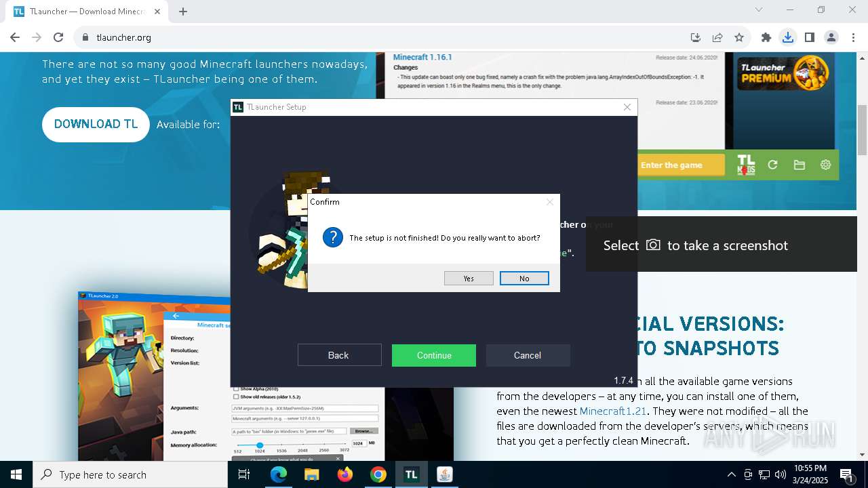Close the TLauncher Setup window
868x488 pixels.
pos(627,107)
